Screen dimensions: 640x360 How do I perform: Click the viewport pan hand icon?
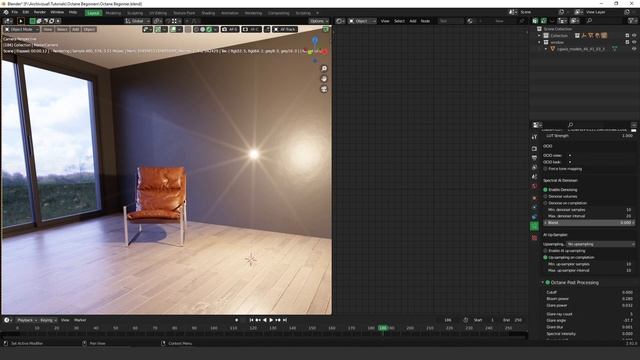pos(324,79)
